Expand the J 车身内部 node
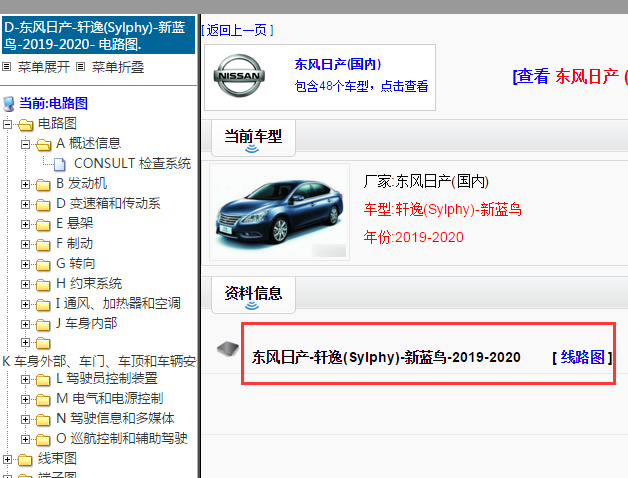 tap(25, 324)
